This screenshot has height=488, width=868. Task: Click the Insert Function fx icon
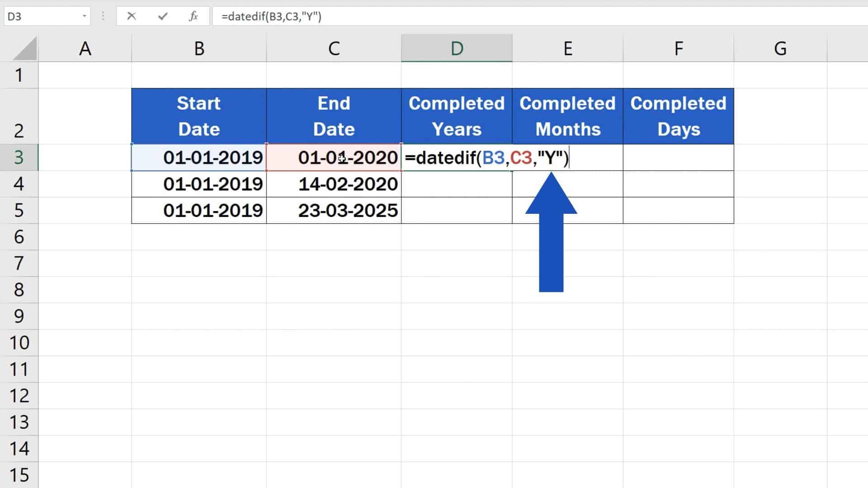(x=193, y=16)
